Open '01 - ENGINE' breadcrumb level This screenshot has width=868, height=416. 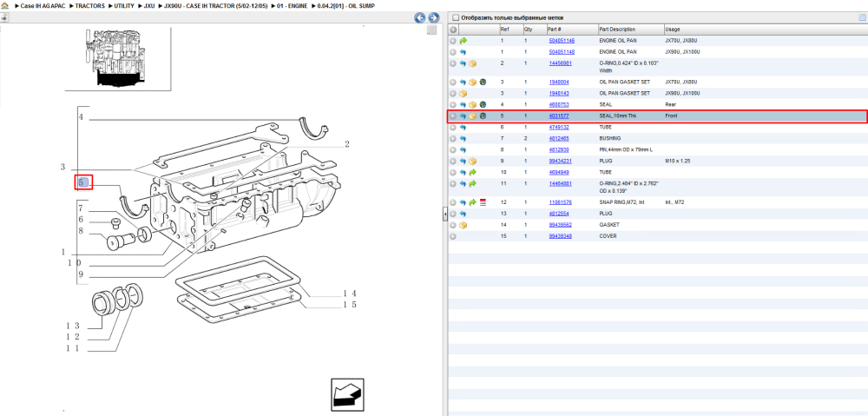click(x=293, y=5)
